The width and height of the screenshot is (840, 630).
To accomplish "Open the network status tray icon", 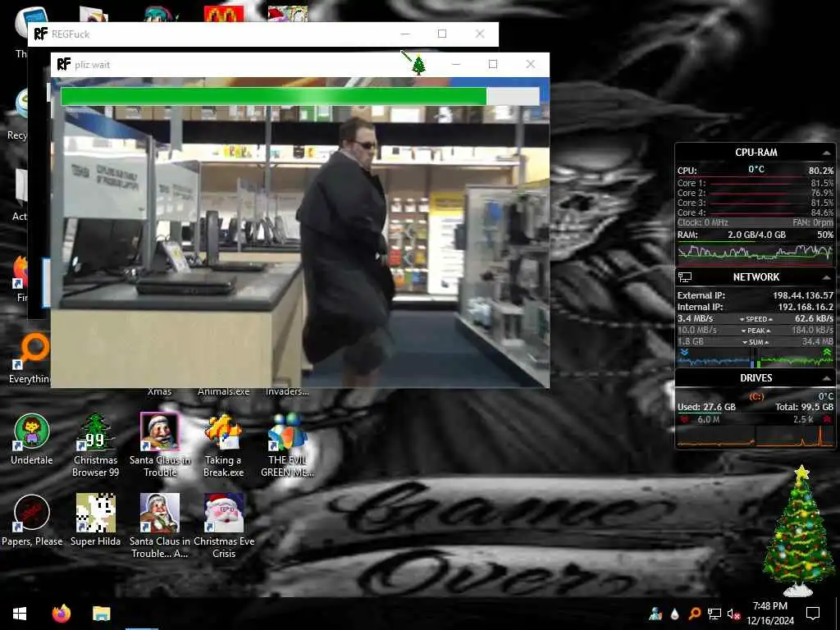I will pos(714,614).
